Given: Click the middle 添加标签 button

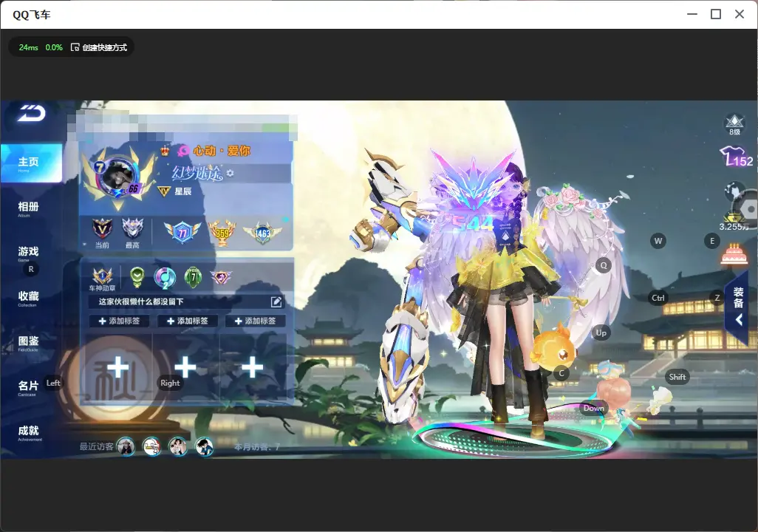Looking at the screenshot, I should [187, 321].
